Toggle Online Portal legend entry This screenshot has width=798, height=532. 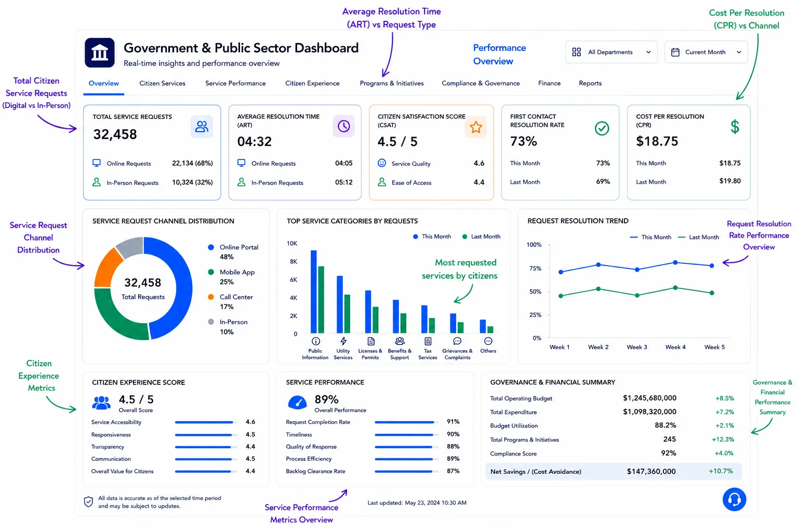point(233,252)
